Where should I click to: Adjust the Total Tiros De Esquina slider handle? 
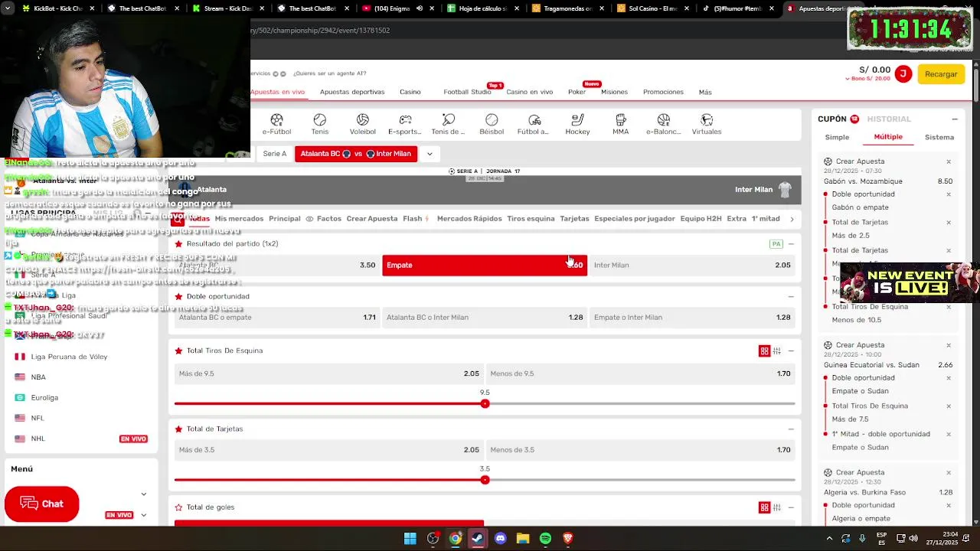tap(485, 403)
